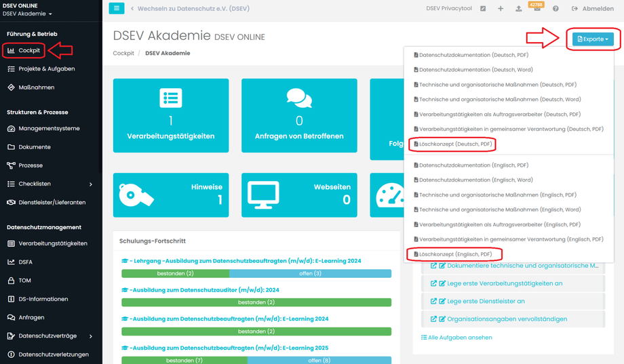Click the Cockpit breadcrumb link
The image size is (624, 364).
click(123, 54)
